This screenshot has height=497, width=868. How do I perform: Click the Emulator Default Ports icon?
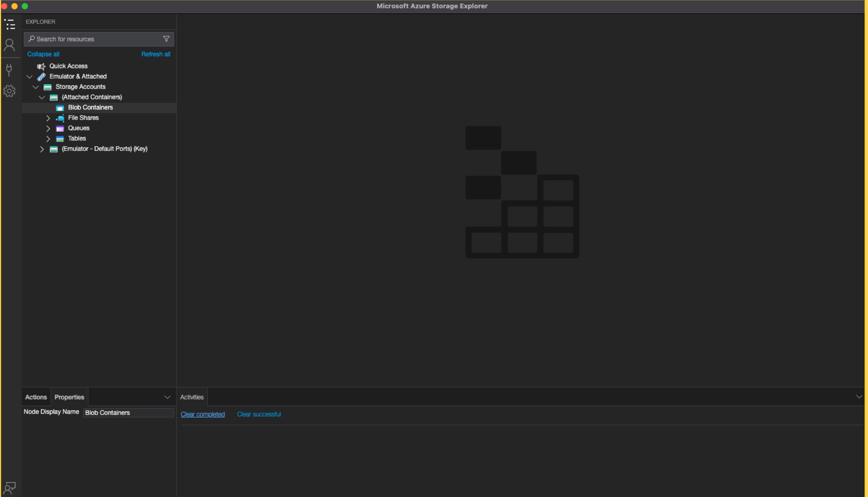(54, 149)
